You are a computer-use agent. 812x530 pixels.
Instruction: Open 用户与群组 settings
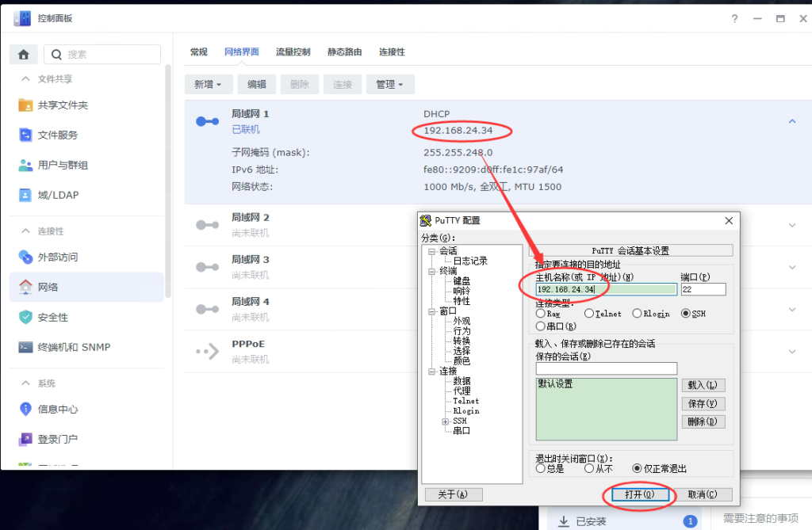click(63, 165)
